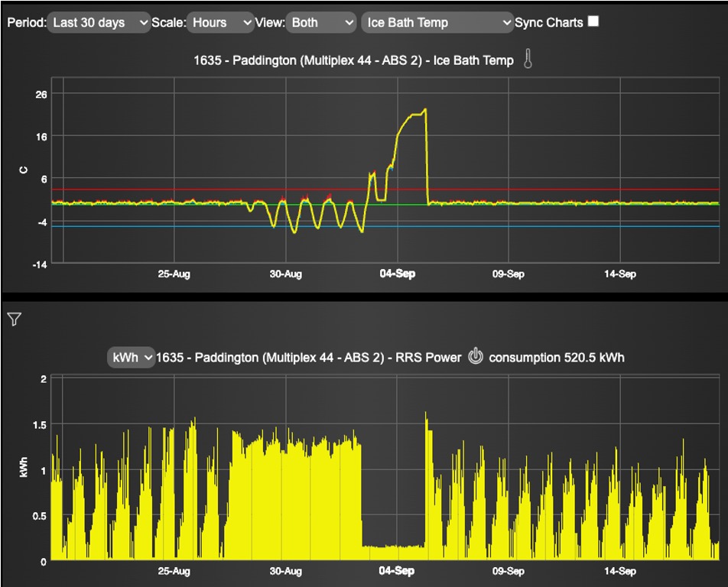Click the 25-Aug label on power chart axis
Viewport: 728px width, 587px height.
coord(174,571)
